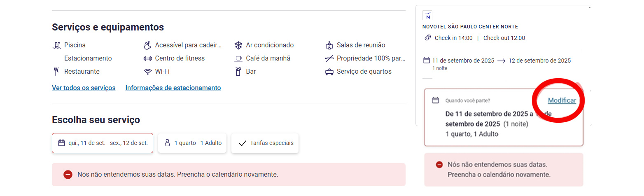Click the Bar bottle icon
This screenshot has width=644, height=196.
point(238,72)
